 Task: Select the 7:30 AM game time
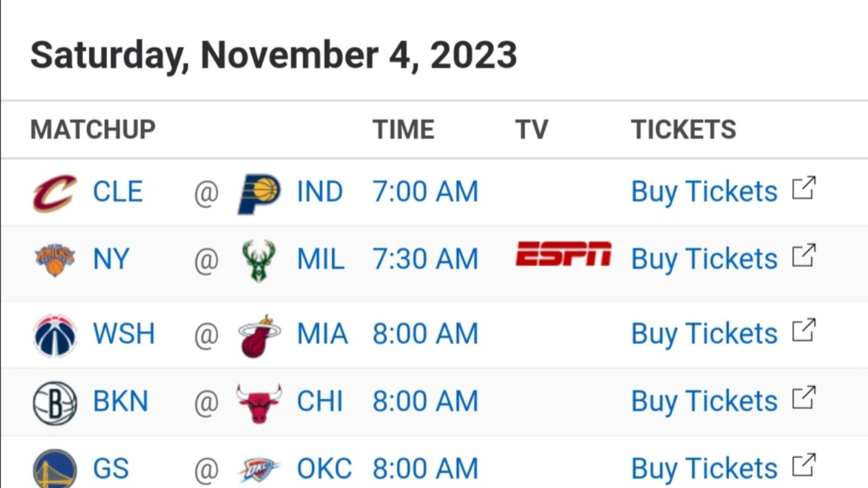click(425, 259)
